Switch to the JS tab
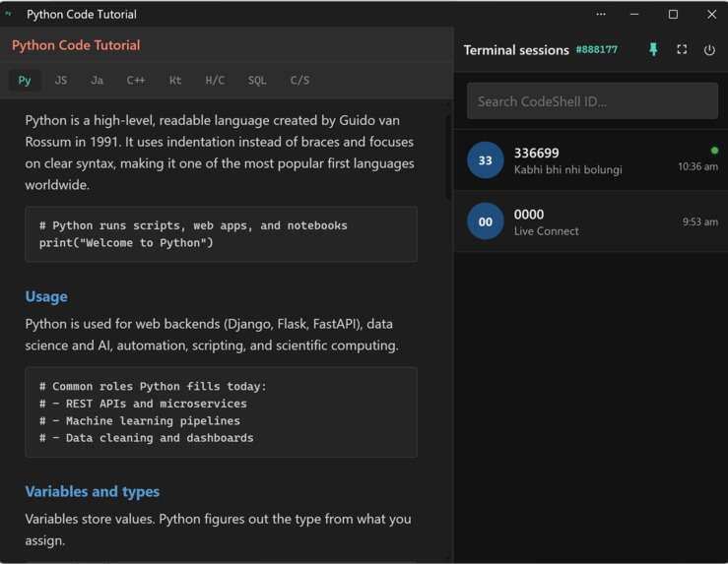728x564 pixels. point(61,81)
